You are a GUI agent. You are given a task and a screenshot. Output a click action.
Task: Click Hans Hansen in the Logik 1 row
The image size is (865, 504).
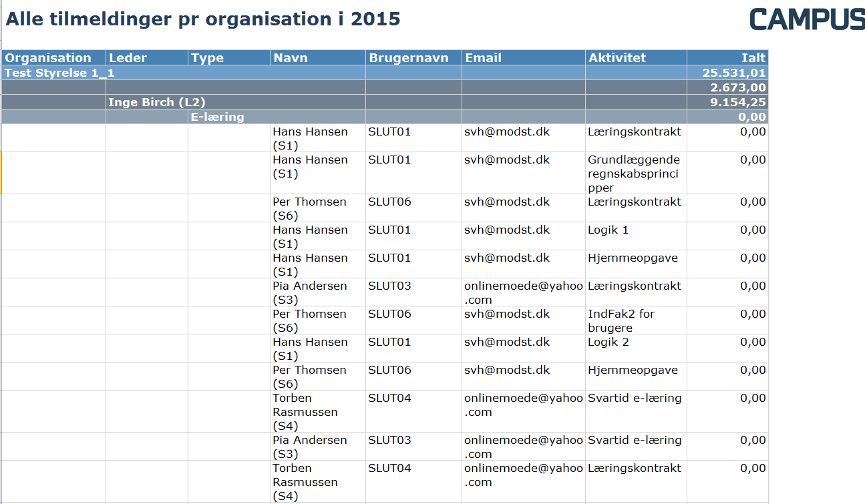318,236
